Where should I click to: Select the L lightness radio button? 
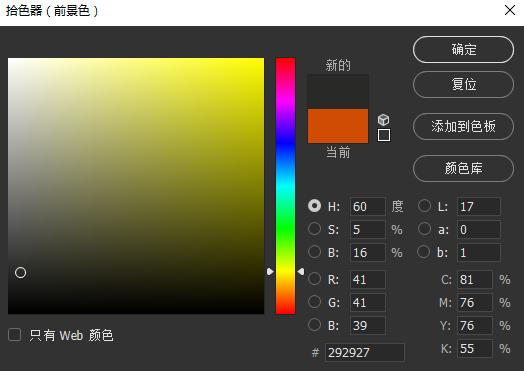click(x=424, y=206)
